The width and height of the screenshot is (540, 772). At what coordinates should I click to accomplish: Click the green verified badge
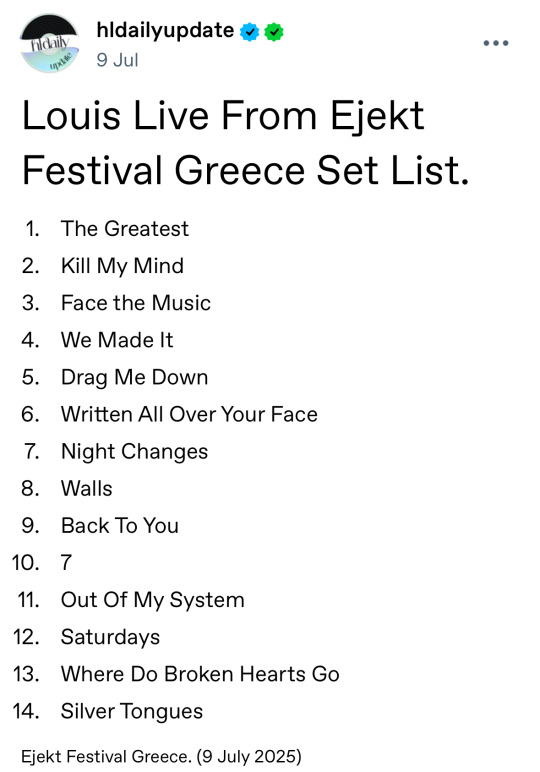pos(274,32)
